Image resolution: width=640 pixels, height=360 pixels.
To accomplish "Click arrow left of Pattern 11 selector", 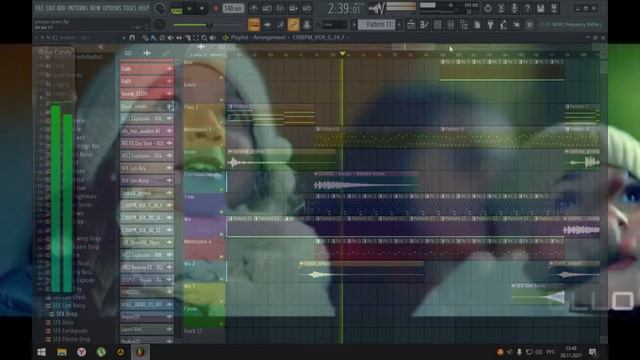I will coord(354,25).
